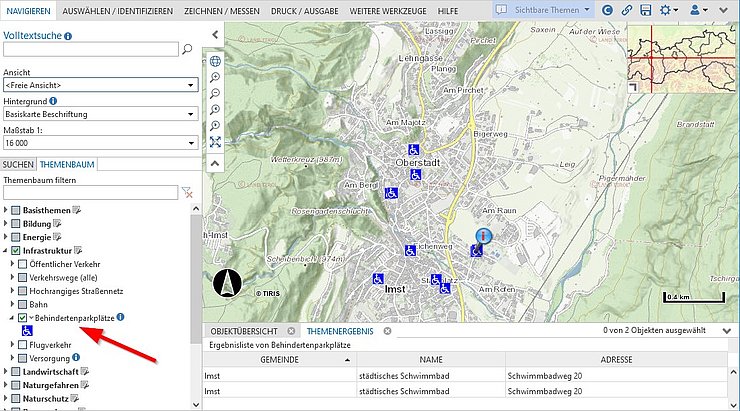The width and height of the screenshot is (740, 411).
Task: Click the full-text search magnifier icon
Action: pyautogui.click(x=187, y=49)
